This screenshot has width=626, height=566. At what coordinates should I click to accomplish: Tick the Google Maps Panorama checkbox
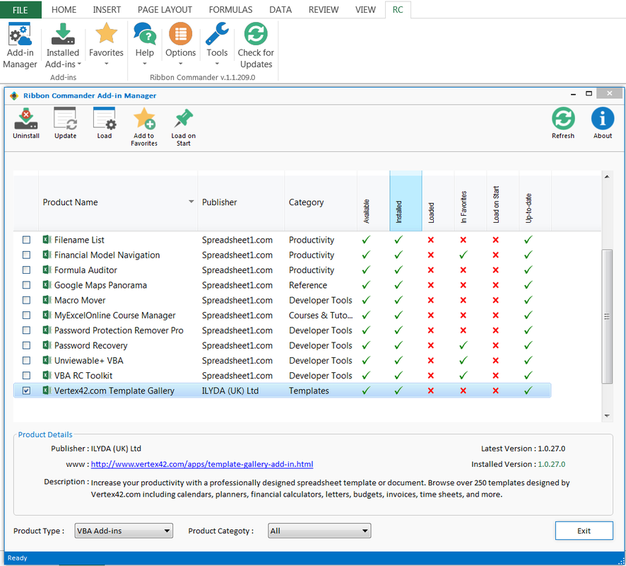(26, 285)
